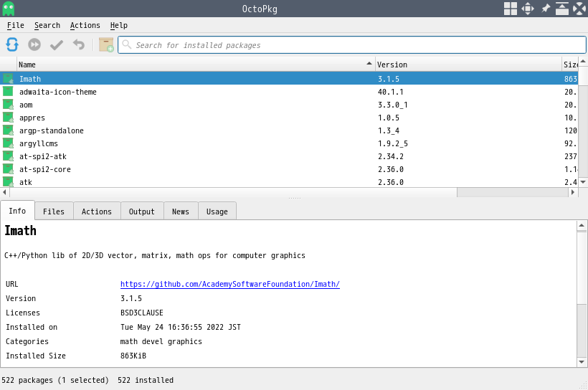Click version 1.9.2_5 cell
This screenshot has width=588, height=390.
pyautogui.click(x=393, y=143)
